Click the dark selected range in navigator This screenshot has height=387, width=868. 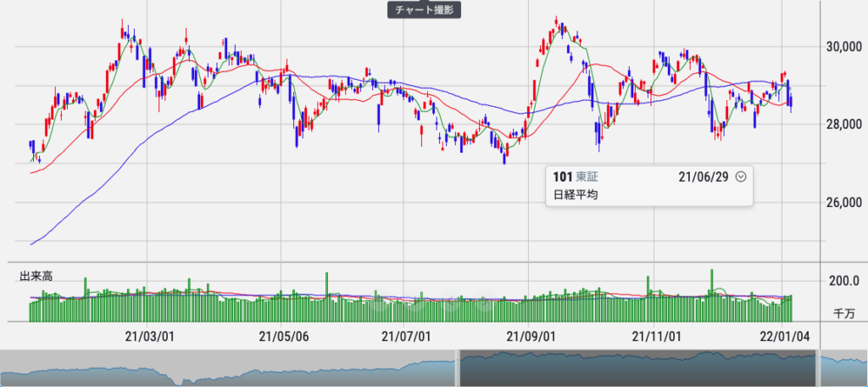(x=637, y=368)
